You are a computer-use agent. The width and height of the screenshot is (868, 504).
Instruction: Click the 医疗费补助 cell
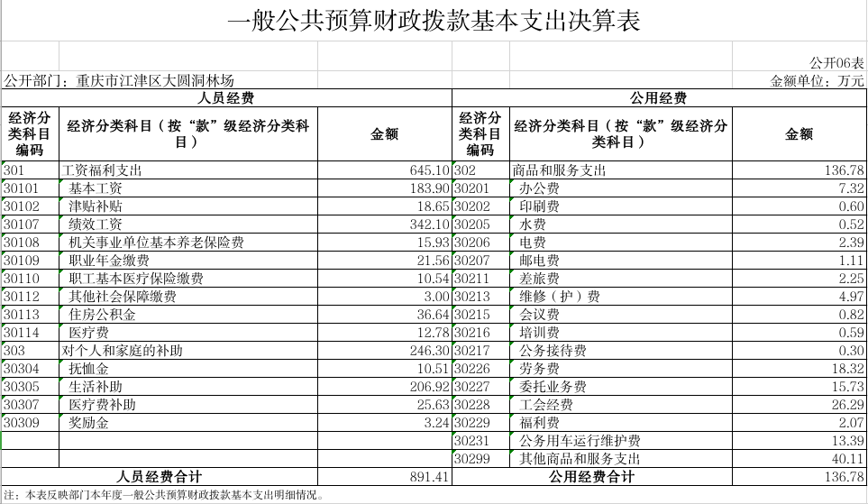[188, 404]
